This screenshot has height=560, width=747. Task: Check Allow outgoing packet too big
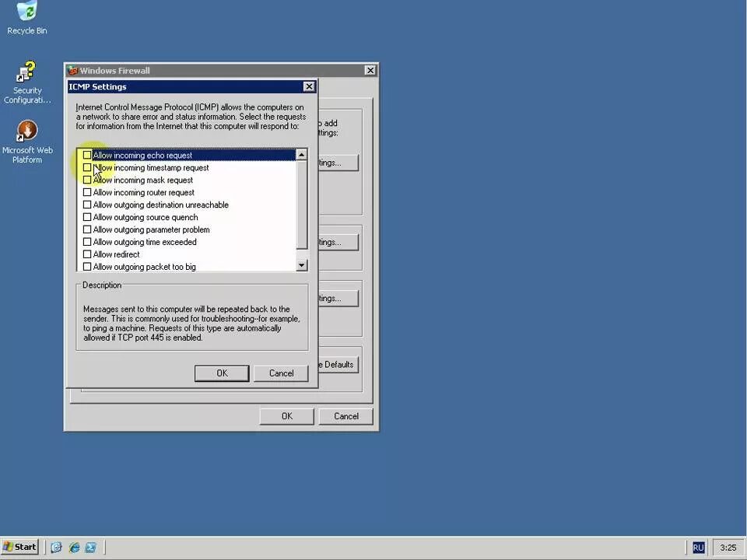pos(86,267)
